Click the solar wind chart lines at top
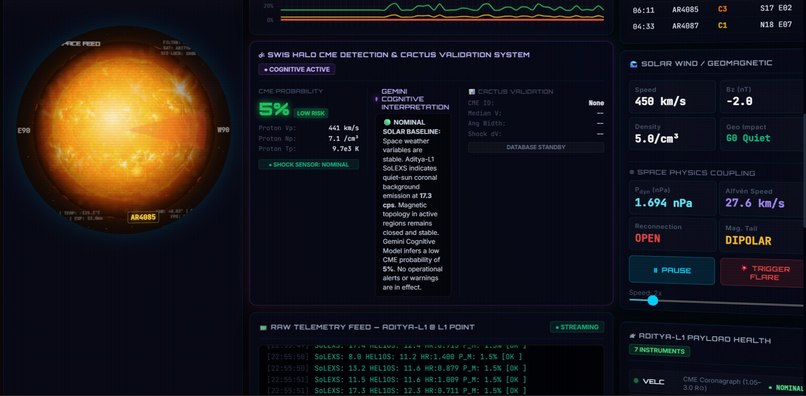Viewport: 806px width, 396px height. click(442, 13)
